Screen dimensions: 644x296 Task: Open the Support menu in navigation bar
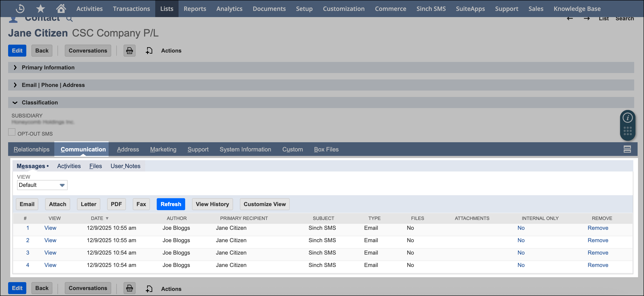(x=507, y=9)
